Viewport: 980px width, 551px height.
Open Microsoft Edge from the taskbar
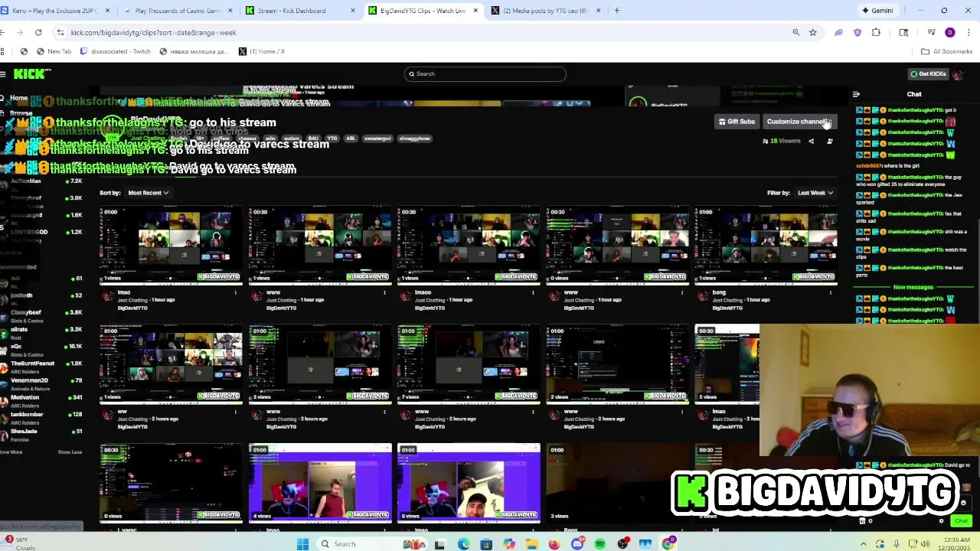pyautogui.click(x=463, y=544)
